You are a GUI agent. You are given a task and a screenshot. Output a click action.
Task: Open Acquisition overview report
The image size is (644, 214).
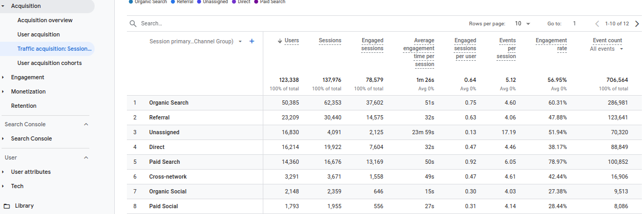[x=45, y=20]
